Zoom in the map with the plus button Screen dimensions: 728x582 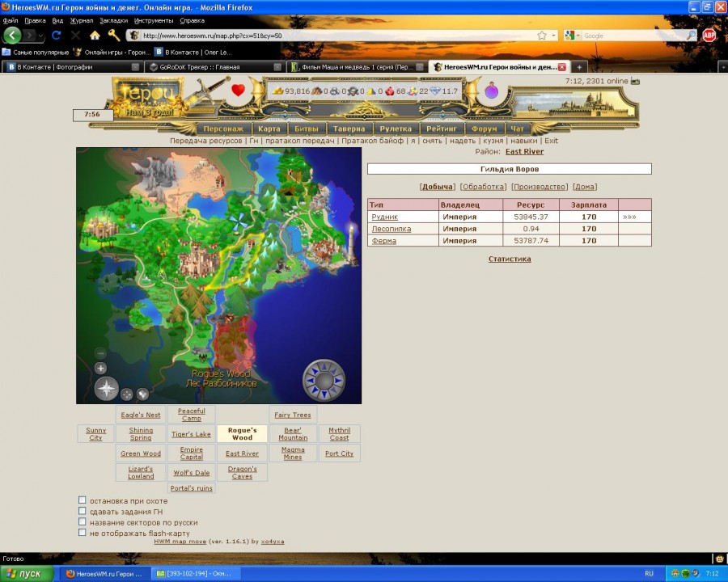pos(100,369)
